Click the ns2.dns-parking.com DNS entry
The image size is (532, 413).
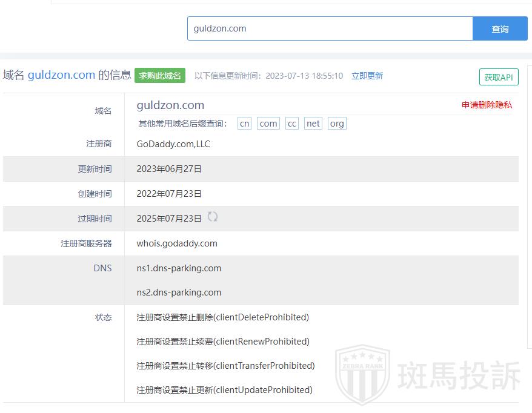[x=179, y=292]
